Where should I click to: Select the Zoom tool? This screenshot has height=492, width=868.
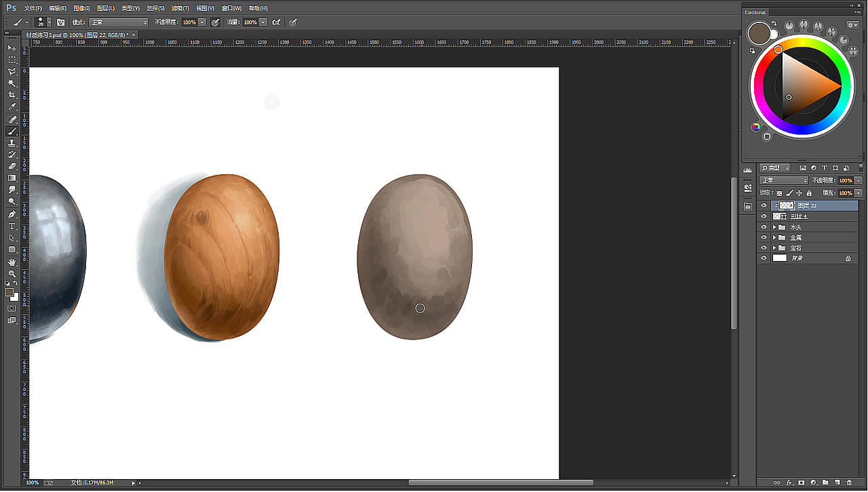click(12, 273)
